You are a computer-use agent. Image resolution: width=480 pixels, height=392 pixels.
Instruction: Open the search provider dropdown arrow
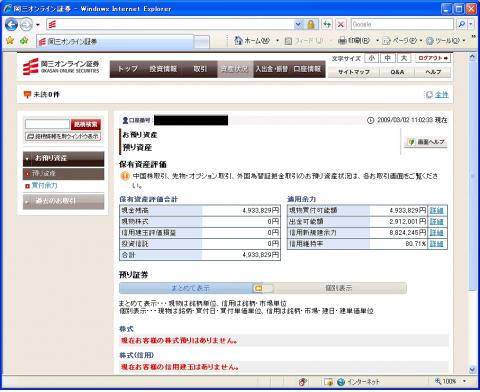tap(471, 24)
